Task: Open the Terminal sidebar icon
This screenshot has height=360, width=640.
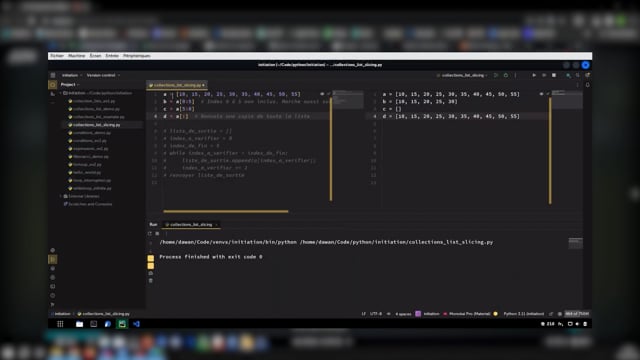Action: click(x=53, y=287)
